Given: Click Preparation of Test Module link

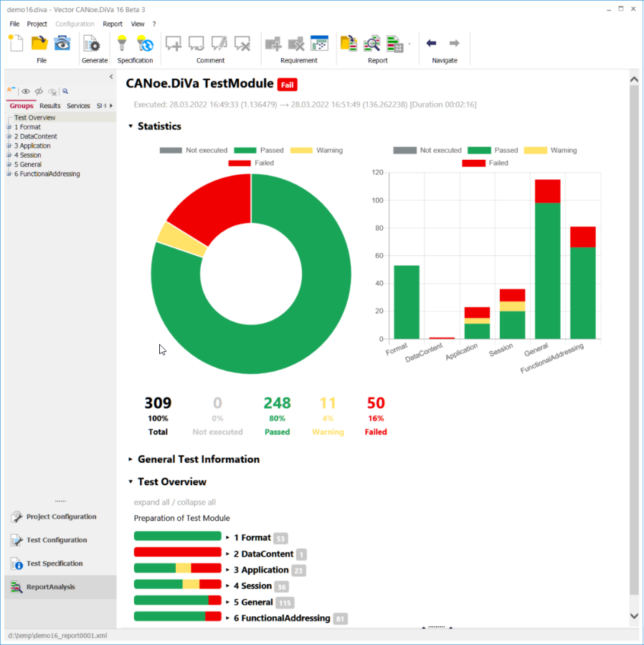Looking at the screenshot, I should (181, 518).
